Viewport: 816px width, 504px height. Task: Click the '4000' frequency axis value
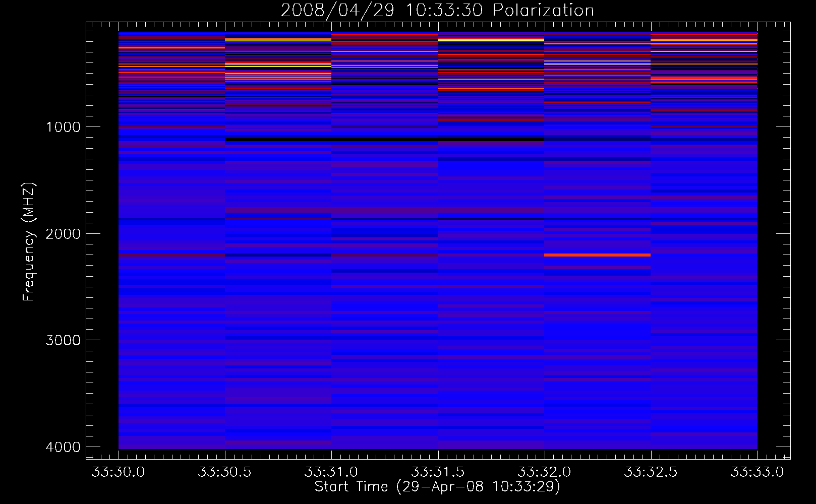point(64,447)
